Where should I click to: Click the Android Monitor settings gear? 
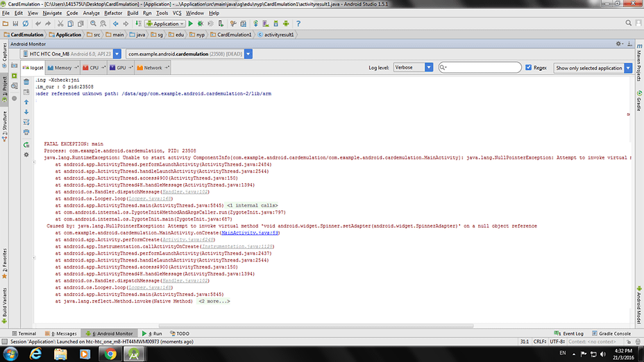coord(619,44)
